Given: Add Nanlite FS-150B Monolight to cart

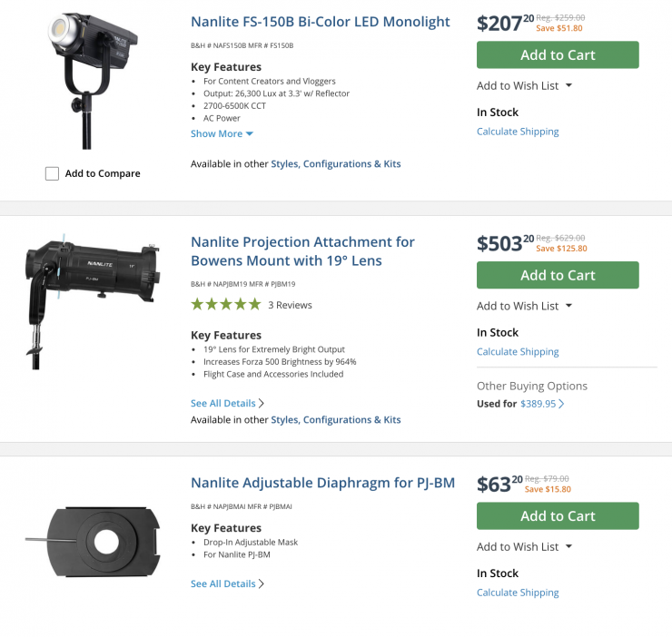Looking at the screenshot, I should (557, 54).
